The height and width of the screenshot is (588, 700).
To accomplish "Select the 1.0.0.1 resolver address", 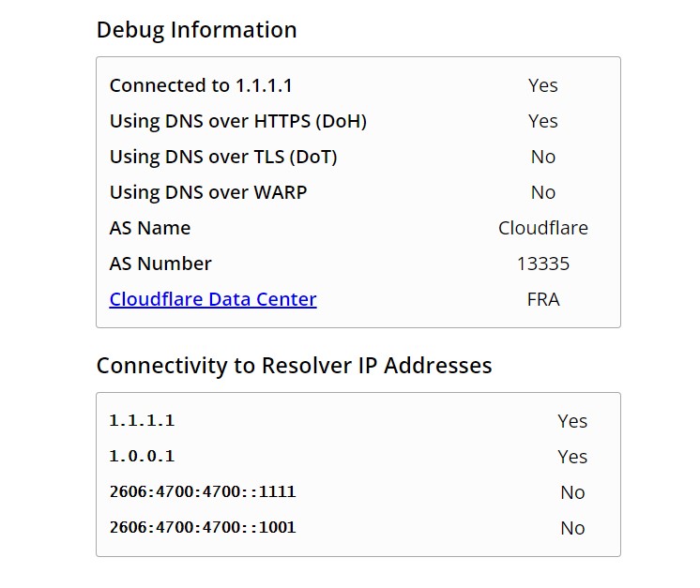I will point(142,457).
